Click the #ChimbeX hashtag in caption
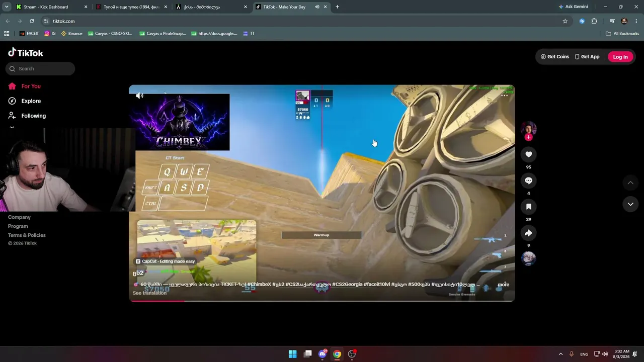 (259, 285)
